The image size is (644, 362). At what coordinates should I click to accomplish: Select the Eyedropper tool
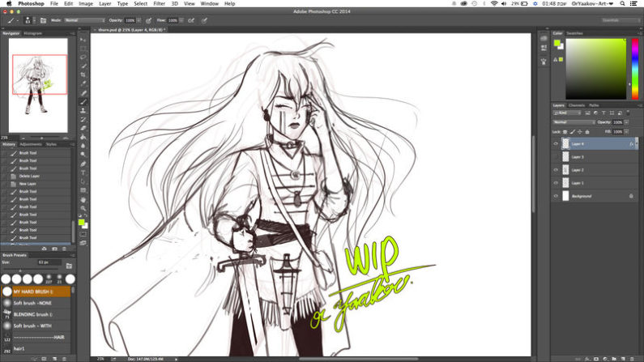[x=83, y=83]
